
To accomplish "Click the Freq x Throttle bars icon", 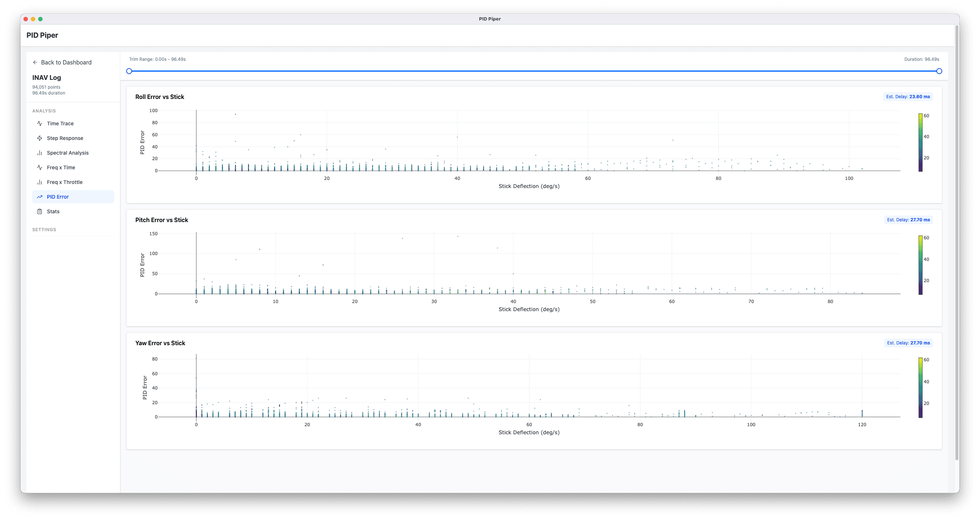I will (x=40, y=182).
